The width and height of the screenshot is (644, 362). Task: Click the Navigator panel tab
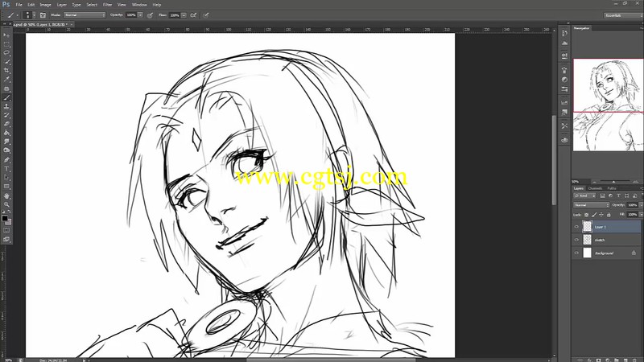click(581, 28)
